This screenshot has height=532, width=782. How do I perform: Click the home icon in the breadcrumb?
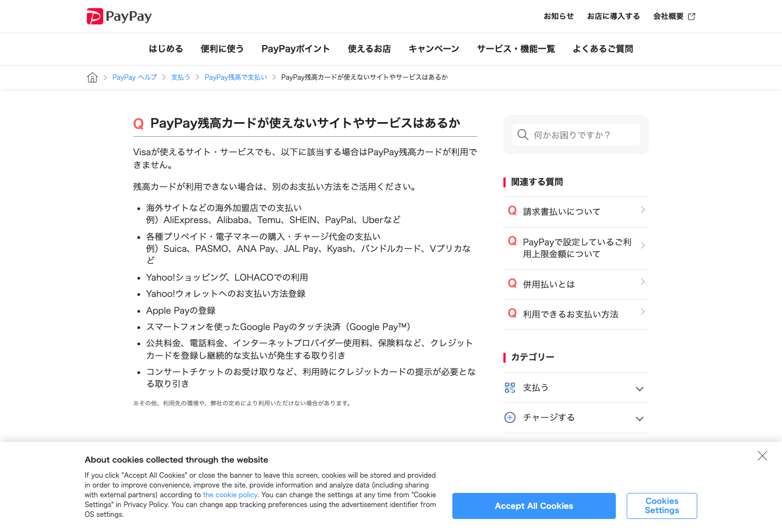click(x=92, y=77)
